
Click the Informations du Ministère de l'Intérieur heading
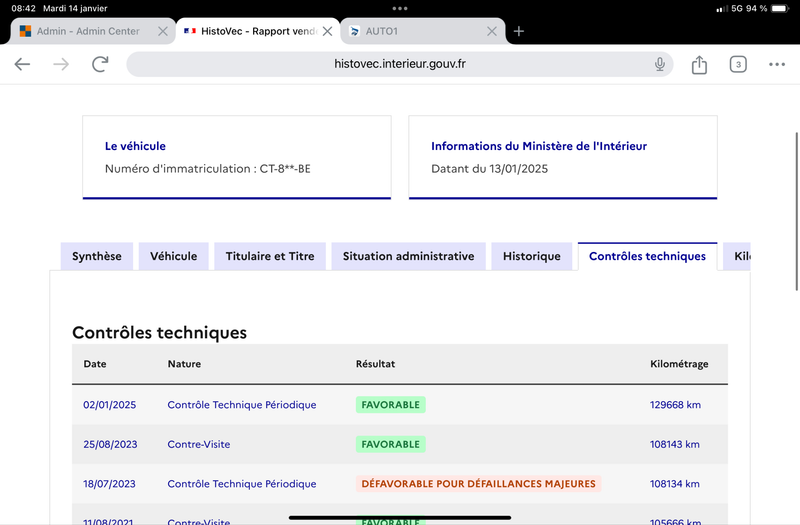pos(539,146)
